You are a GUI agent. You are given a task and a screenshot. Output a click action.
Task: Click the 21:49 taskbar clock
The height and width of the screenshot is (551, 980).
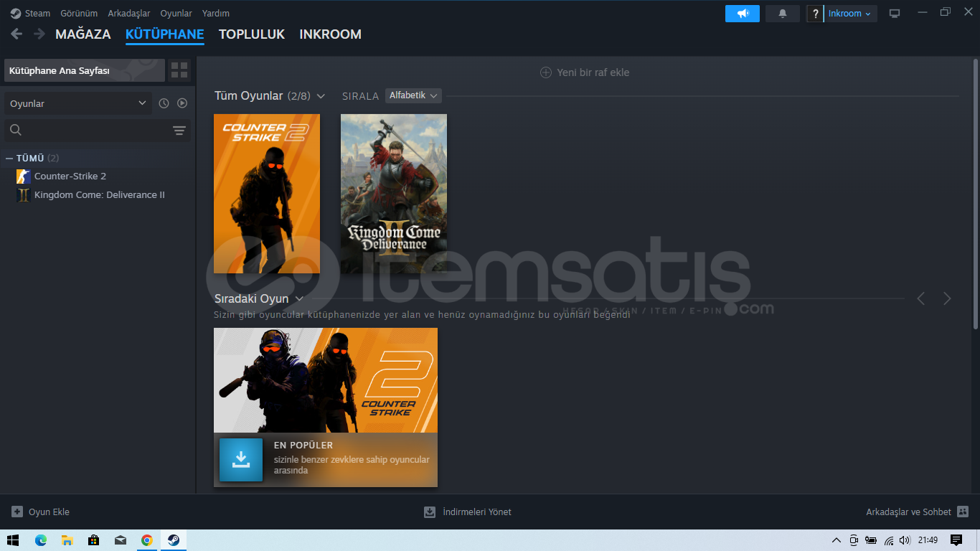(x=928, y=540)
